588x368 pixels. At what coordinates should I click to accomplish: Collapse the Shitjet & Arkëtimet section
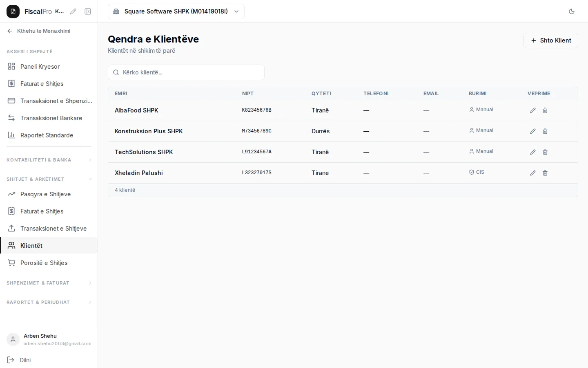pos(49,179)
